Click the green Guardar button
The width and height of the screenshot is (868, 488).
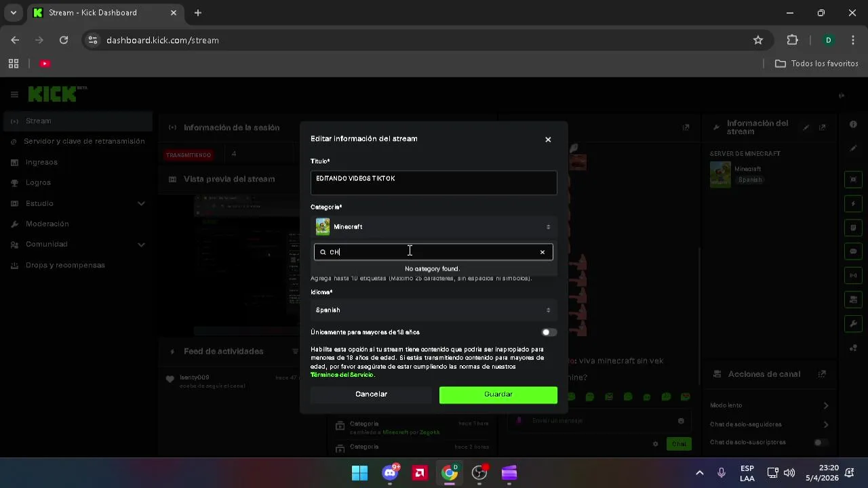point(498,394)
